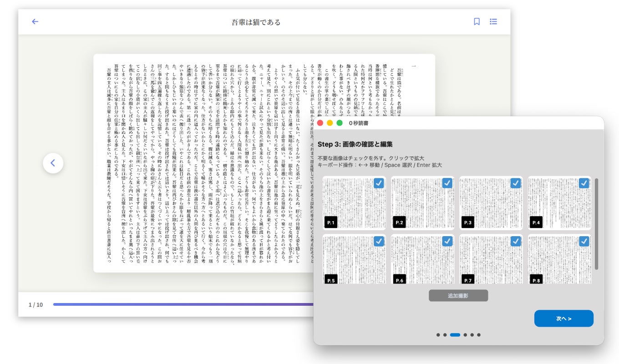This screenshot has height=364, width=619.
Task: Click the 0秒読書 window title
Action: coord(359,123)
